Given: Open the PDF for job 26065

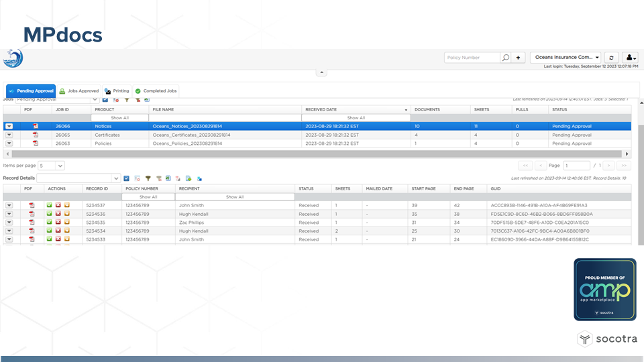Looking at the screenshot, I should [36, 135].
